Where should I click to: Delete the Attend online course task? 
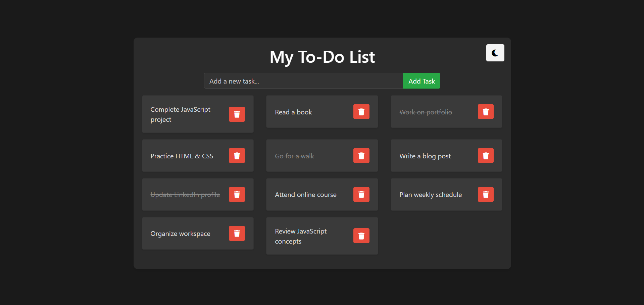pyautogui.click(x=361, y=195)
